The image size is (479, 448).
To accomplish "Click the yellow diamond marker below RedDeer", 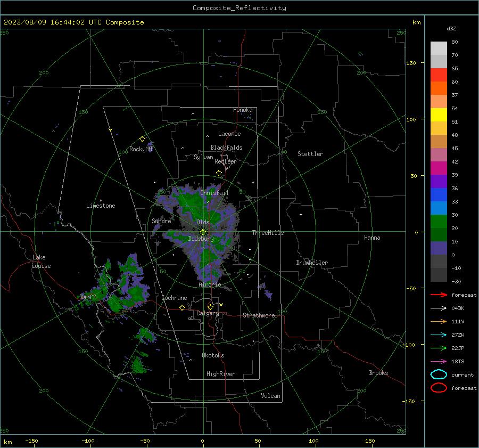I will coord(219,173).
